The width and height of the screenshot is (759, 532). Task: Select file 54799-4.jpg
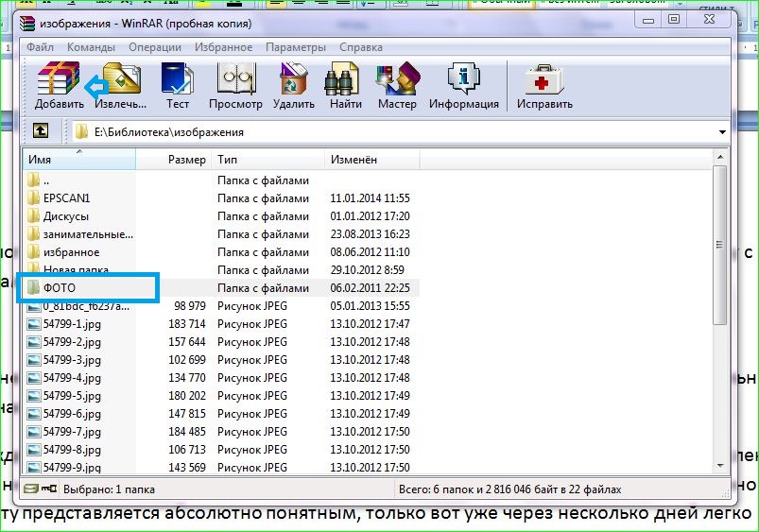tap(72, 378)
